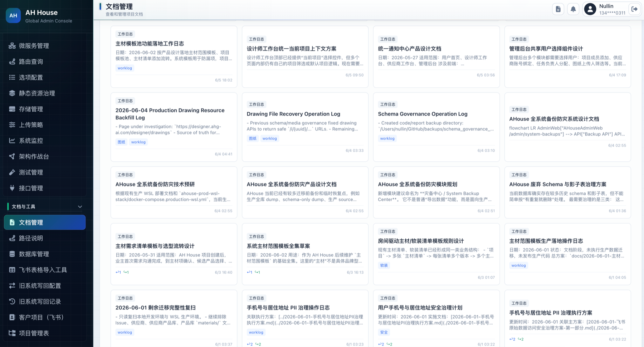Click the 安全 tag on 用户手机号 card
Viewport: 644px width, 347px height.
point(384,332)
